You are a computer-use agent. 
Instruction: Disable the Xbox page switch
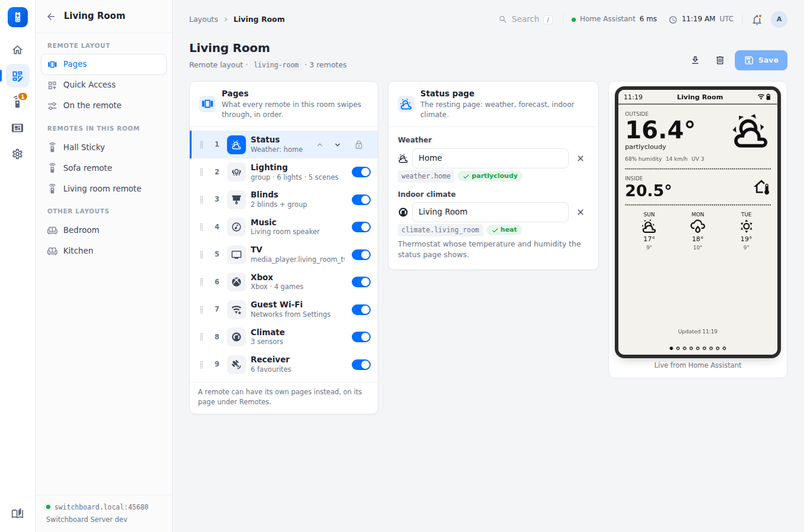[x=361, y=282]
